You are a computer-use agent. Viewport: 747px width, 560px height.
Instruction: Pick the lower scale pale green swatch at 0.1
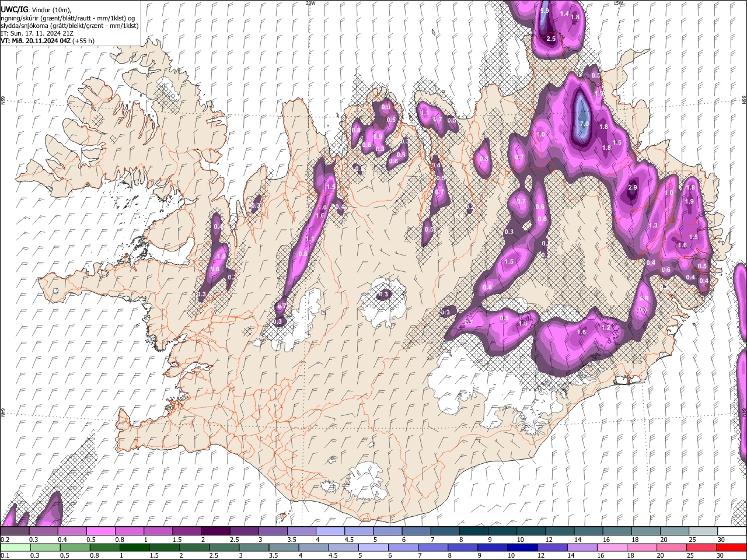pyautogui.click(x=15, y=547)
